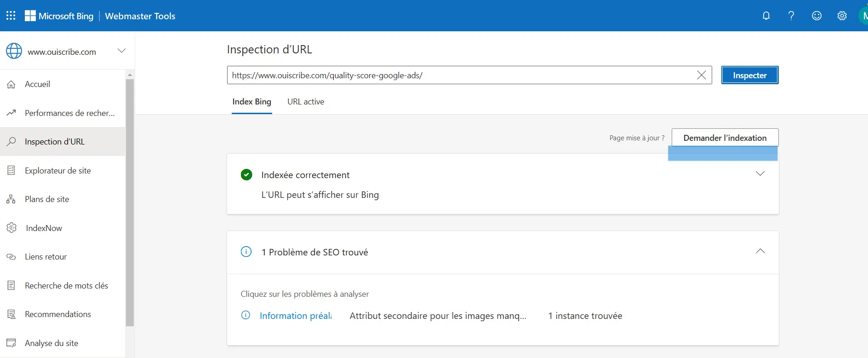Open the feedback smiley icon
The image size is (868, 358).
pyautogui.click(x=817, y=16)
